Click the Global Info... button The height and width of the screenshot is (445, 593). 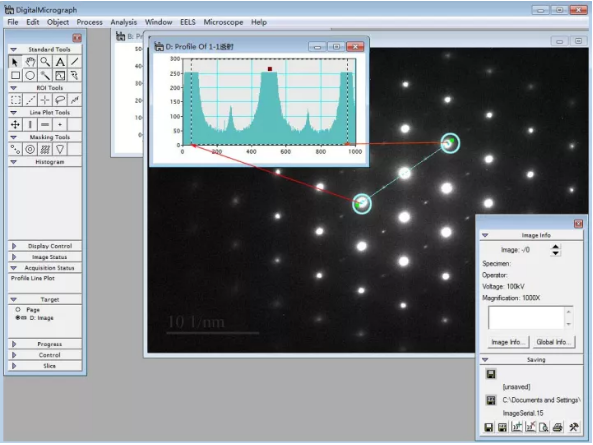click(x=553, y=342)
